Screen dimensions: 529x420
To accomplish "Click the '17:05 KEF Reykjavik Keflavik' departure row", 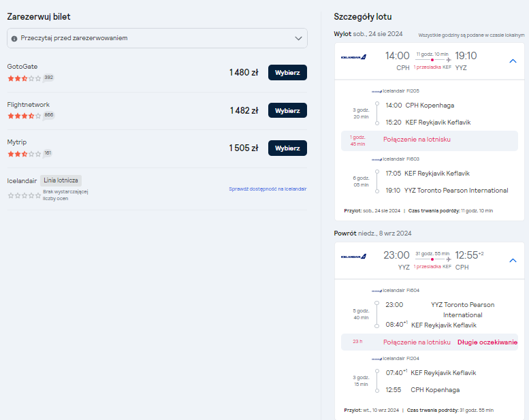I will [x=428, y=174].
